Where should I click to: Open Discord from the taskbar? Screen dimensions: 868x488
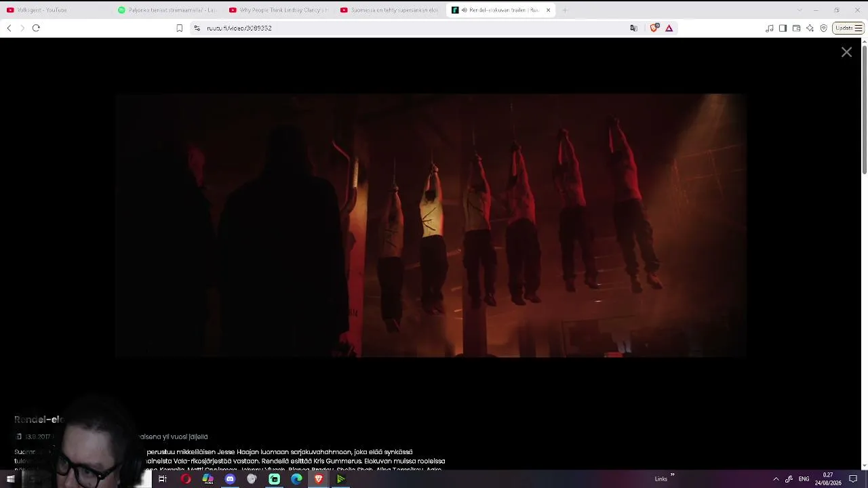pyautogui.click(x=230, y=479)
